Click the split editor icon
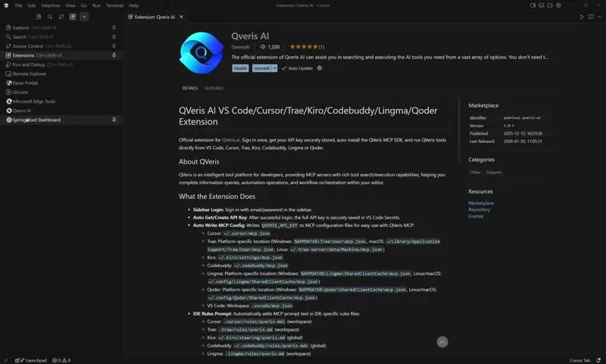Viewport: 606px width, 364px height. point(591,17)
